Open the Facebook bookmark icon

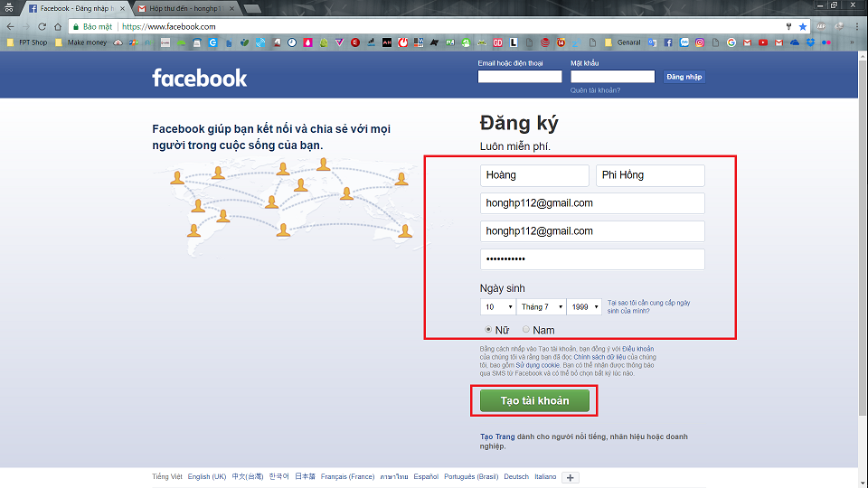(668, 42)
